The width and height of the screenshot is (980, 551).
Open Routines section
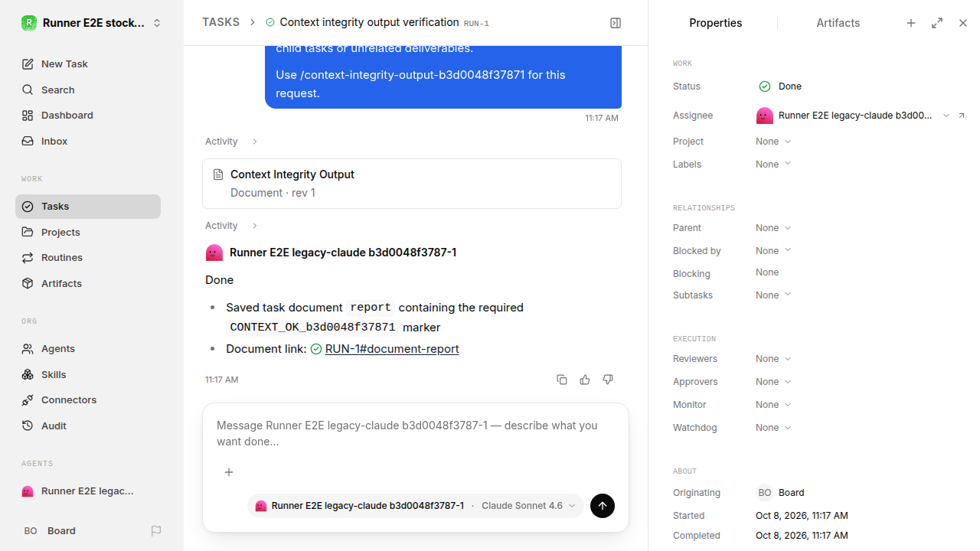point(88,257)
